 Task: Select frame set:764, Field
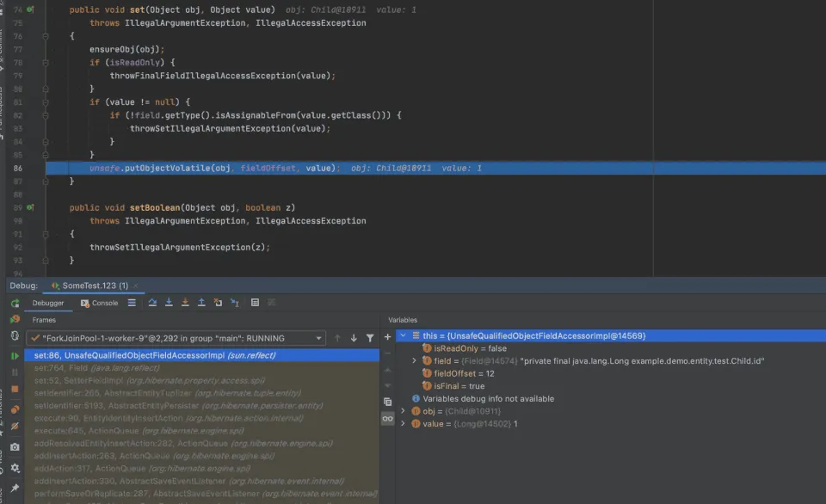[x=201, y=368]
